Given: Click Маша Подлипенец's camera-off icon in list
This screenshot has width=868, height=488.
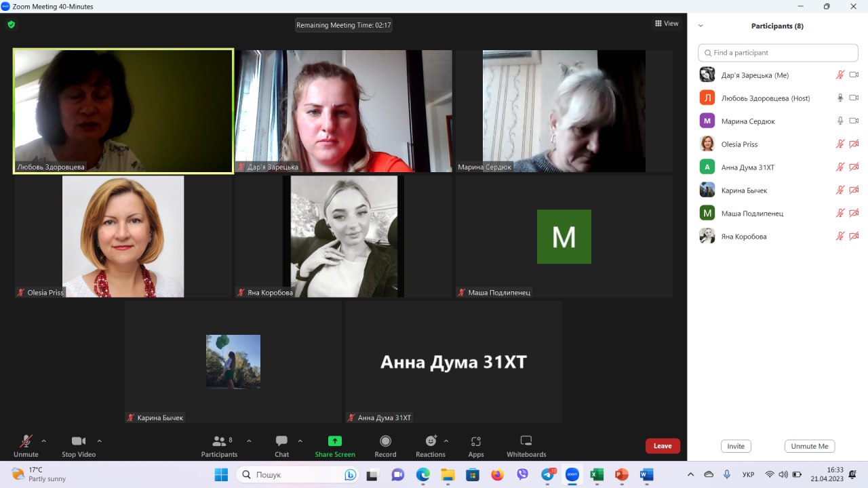Looking at the screenshot, I should tap(854, 213).
